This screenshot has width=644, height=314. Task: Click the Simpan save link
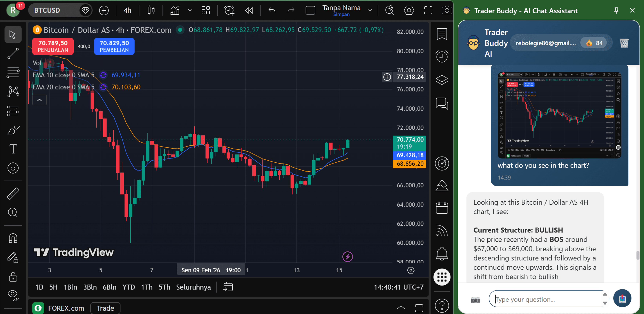pyautogui.click(x=341, y=14)
